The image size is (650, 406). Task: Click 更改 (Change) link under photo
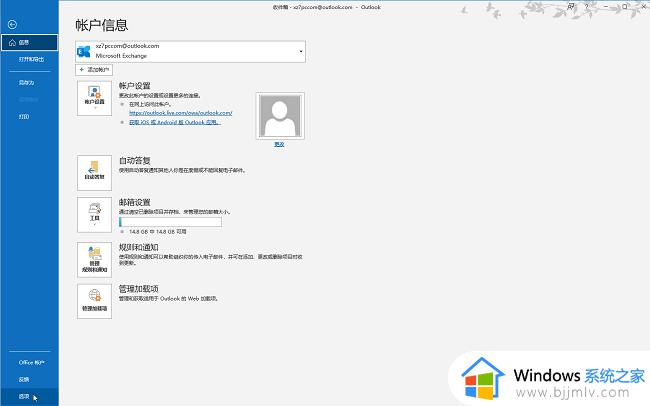pos(279,144)
